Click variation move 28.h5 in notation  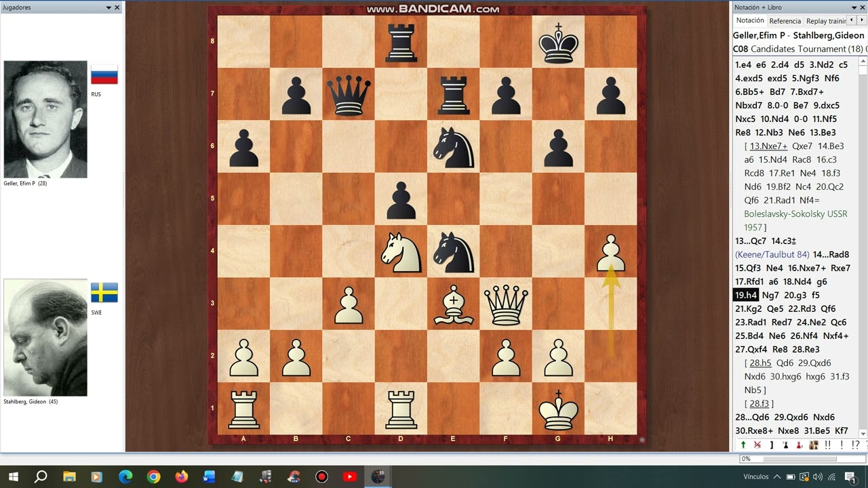(x=760, y=363)
